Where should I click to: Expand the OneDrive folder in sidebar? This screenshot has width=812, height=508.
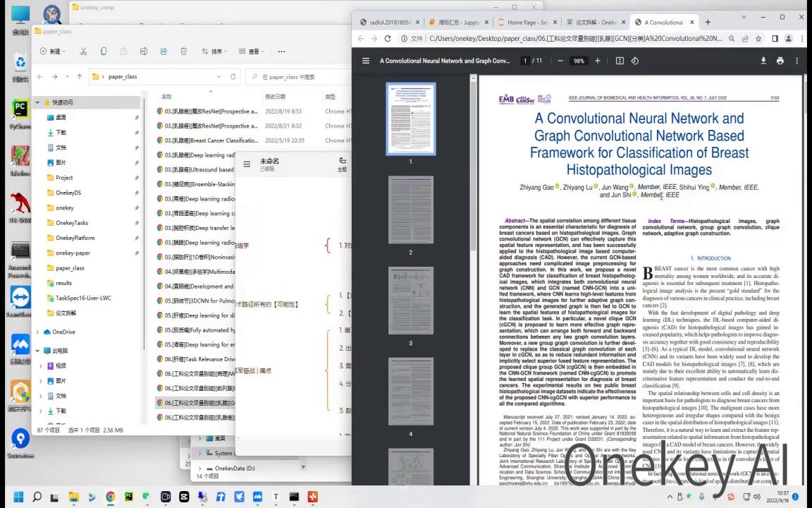coord(37,332)
